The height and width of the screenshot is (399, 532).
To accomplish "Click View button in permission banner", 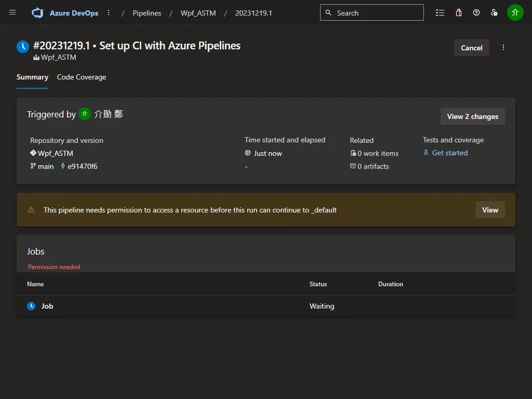I will click(x=490, y=210).
